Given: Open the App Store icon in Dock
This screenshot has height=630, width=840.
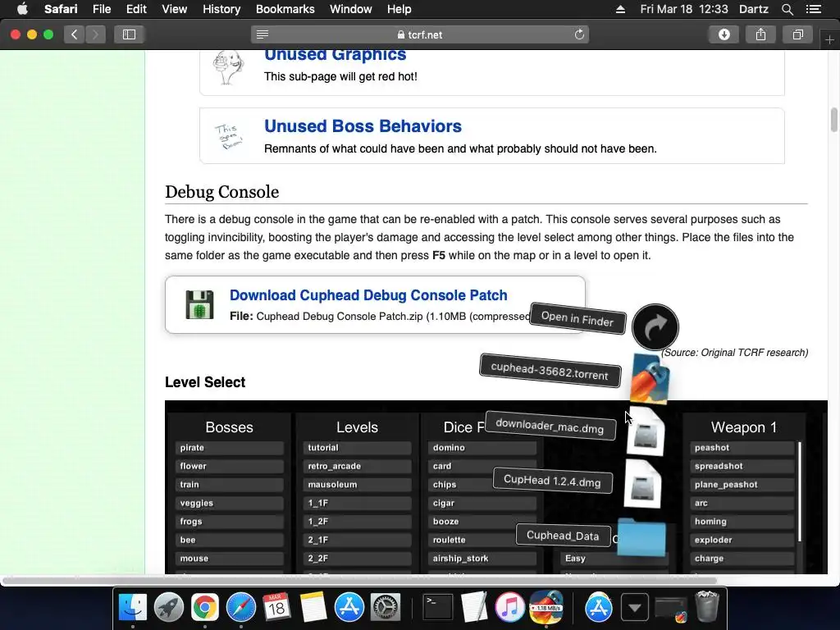Looking at the screenshot, I should [349, 608].
